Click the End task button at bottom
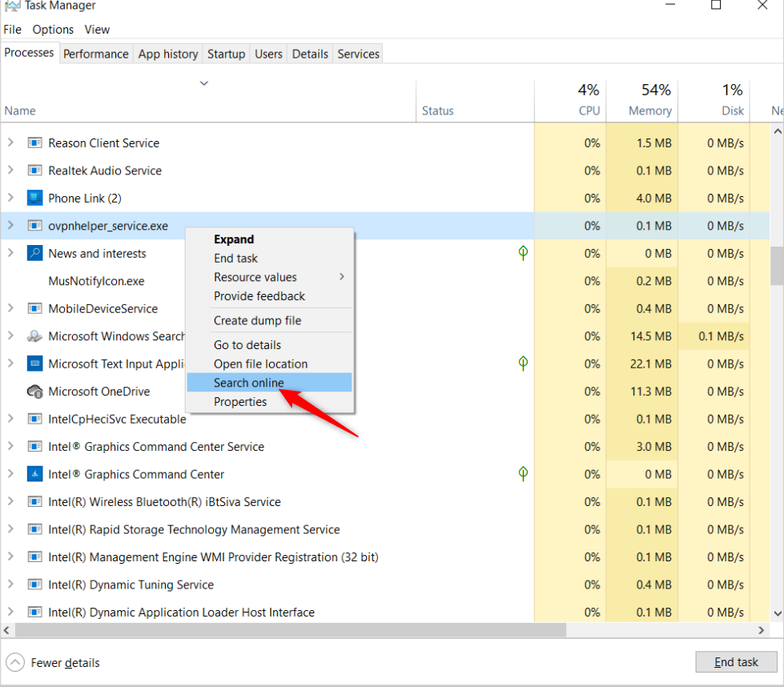 pyautogui.click(x=736, y=662)
